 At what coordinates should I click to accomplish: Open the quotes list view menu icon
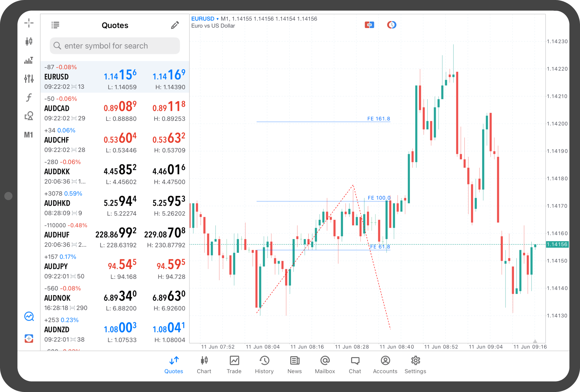point(55,25)
